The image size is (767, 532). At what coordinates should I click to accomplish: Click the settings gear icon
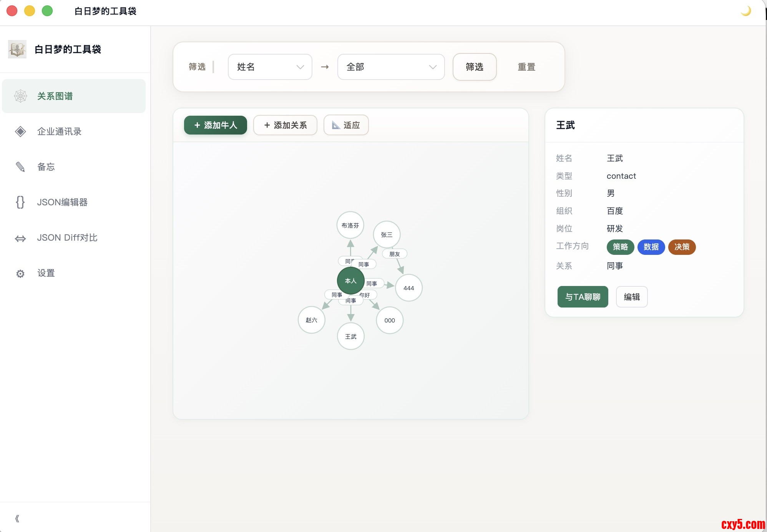pos(20,273)
